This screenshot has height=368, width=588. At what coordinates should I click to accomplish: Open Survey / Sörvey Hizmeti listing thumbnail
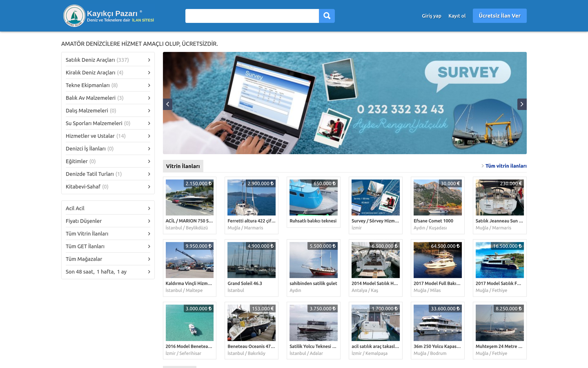pos(376,197)
